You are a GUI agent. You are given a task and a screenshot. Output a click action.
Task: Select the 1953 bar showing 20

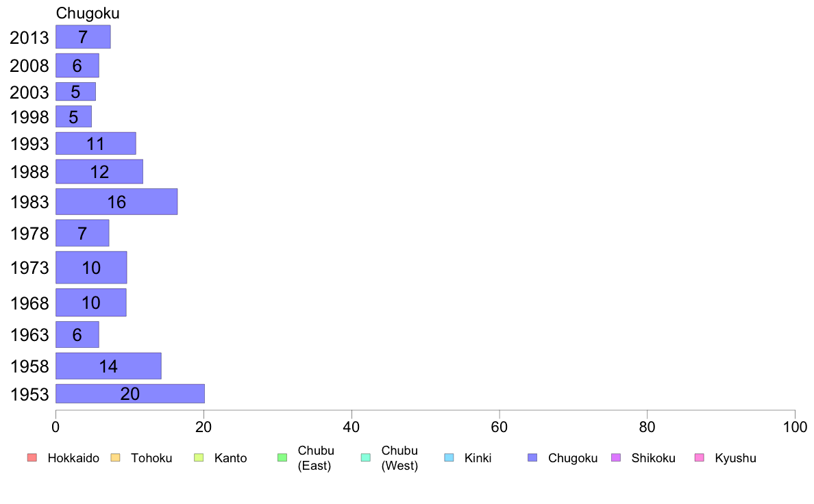(x=130, y=394)
